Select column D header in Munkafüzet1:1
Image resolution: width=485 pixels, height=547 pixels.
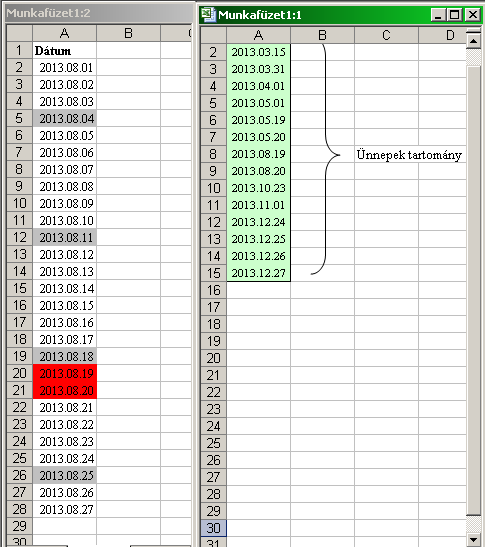pyautogui.click(x=442, y=35)
